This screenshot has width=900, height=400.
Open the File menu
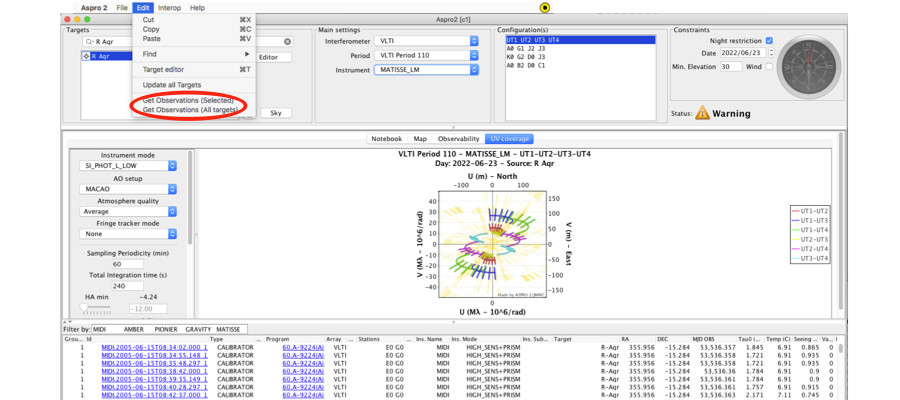coord(122,8)
